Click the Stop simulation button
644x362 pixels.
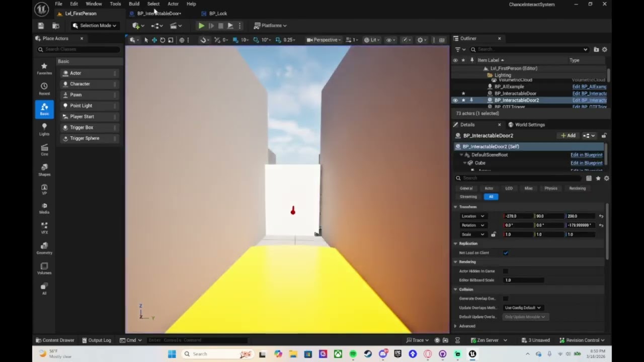pyautogui.click(x=220, y=26)
